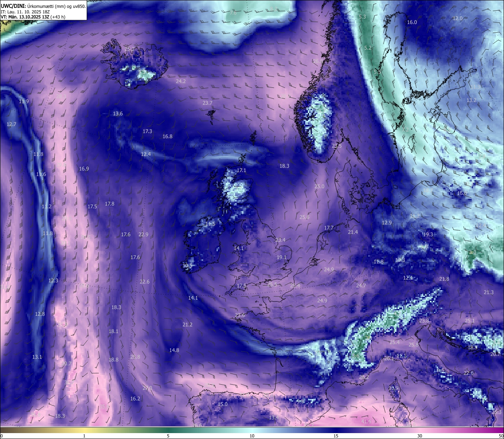This screenshot has width=504, height=439.
Task: Click the map value 23.4
Action: click(280, 240)
